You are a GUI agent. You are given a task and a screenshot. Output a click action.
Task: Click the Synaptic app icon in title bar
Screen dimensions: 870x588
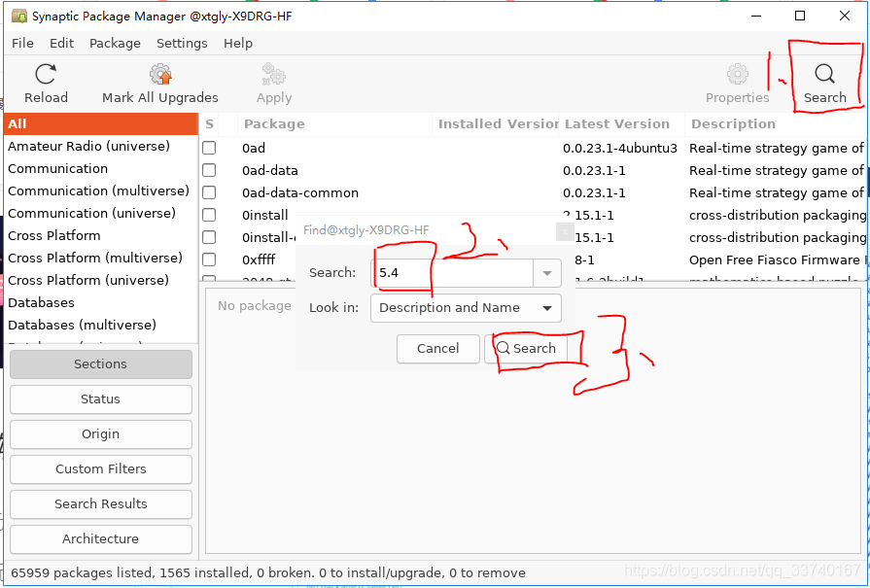tap(19, 17)
